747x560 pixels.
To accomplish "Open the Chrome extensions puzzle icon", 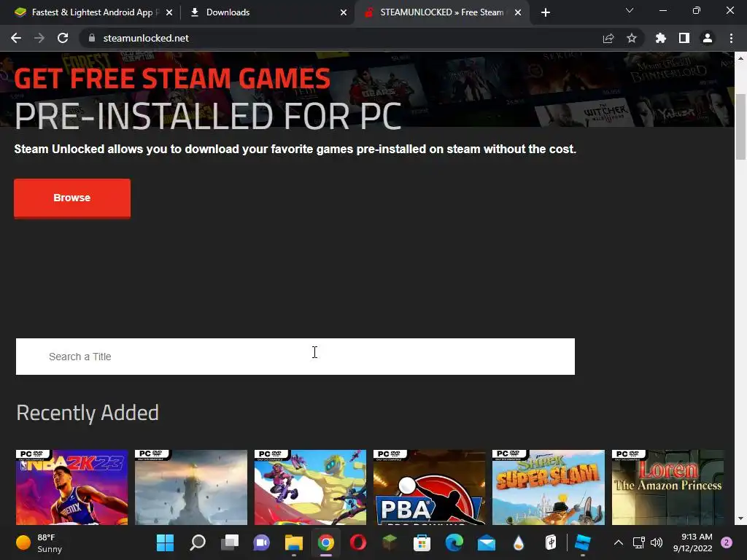I will click(x=661, y=38).
